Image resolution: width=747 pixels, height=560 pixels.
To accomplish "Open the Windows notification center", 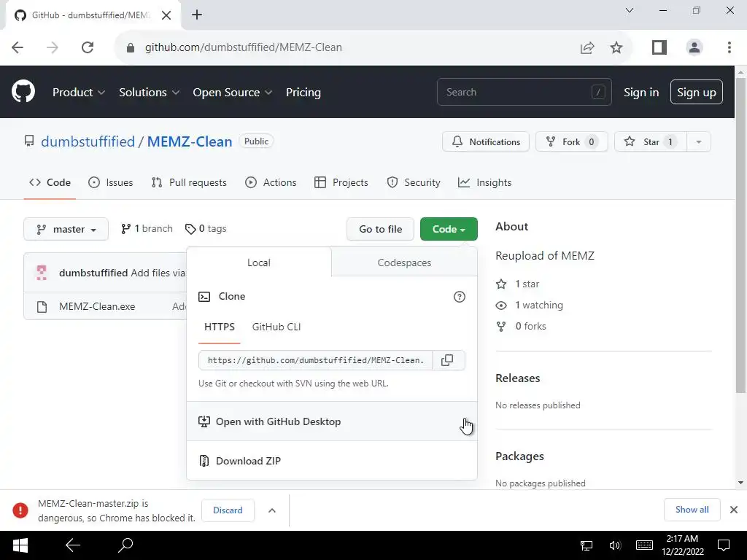I will pyautogui.click(x=724, y=545).
